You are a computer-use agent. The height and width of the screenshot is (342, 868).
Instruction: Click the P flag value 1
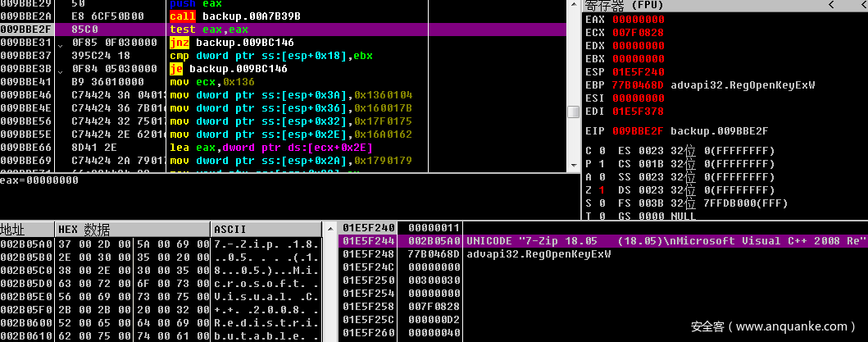point(603,164)
